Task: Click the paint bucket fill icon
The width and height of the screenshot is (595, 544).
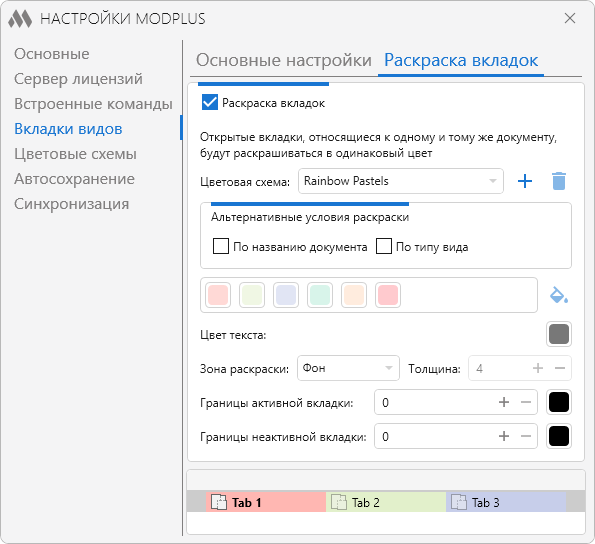Action: click(559, 295)
